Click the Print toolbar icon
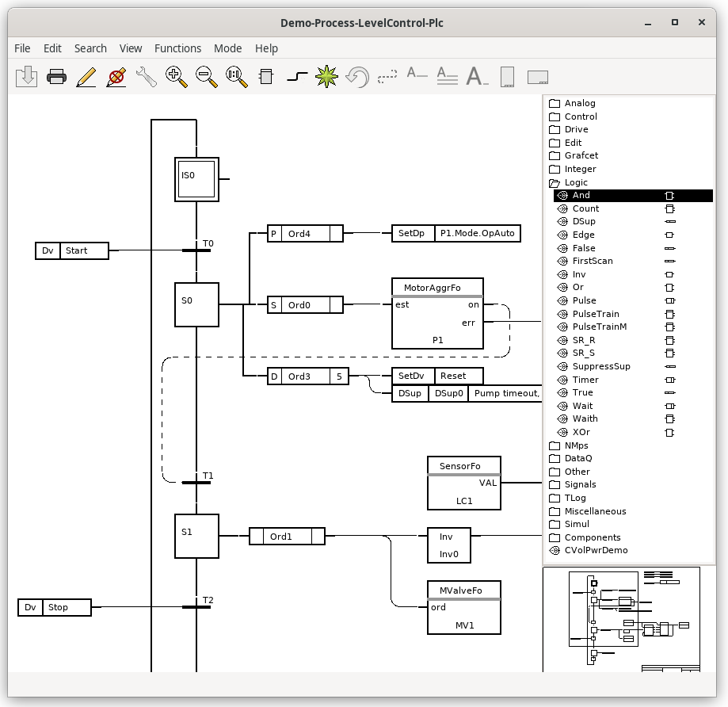Image resolution: width=728 pixels, height=707 pixels. [x=57, y=76]
